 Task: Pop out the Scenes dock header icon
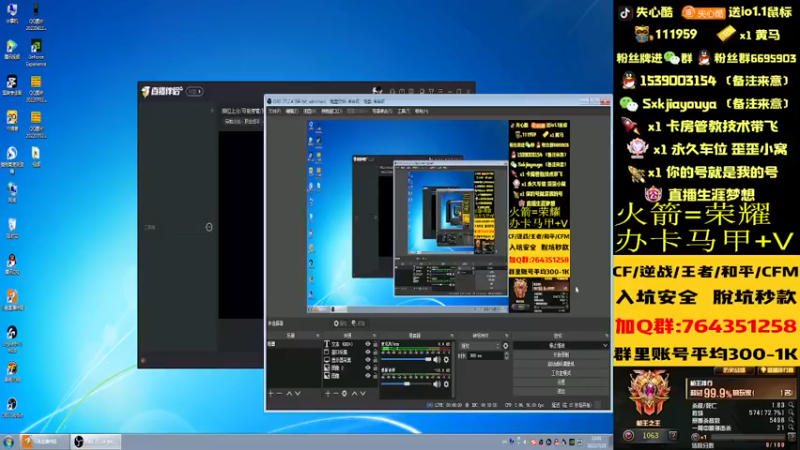point(317,336)
